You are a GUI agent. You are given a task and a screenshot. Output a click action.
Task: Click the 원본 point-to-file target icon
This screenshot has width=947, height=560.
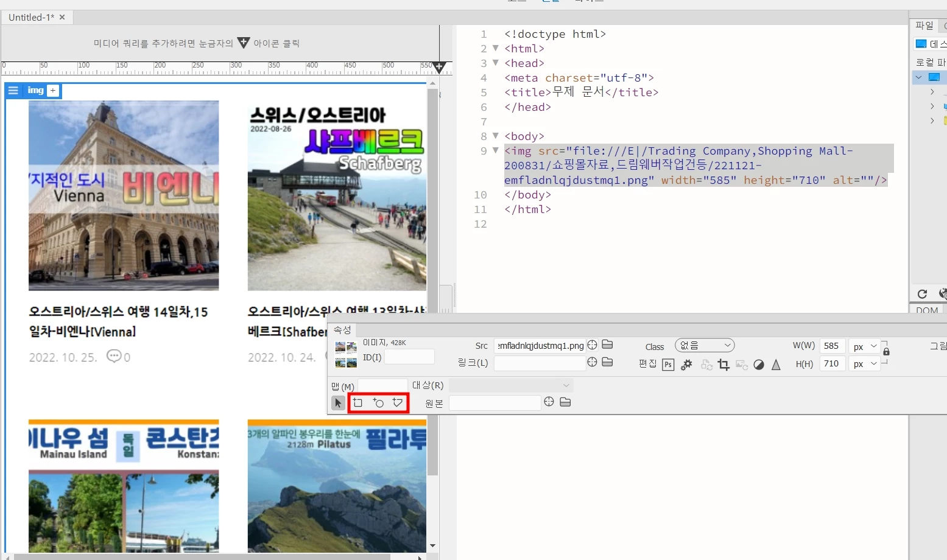coord(549,402)
